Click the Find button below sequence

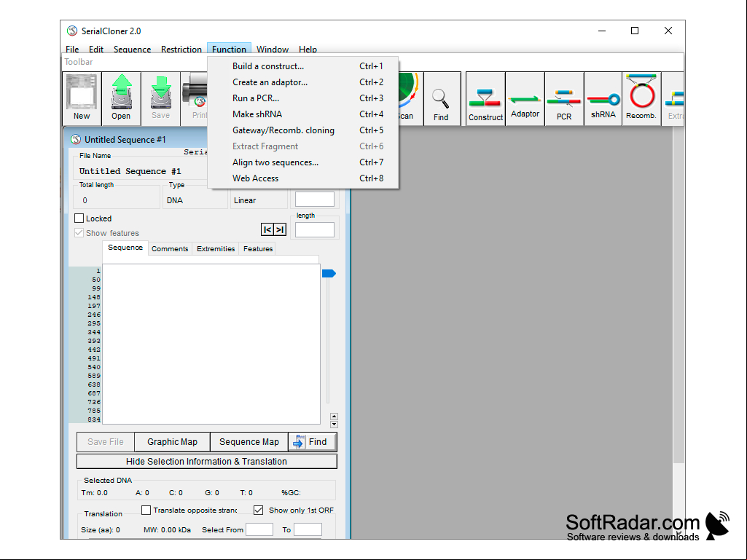313,442
